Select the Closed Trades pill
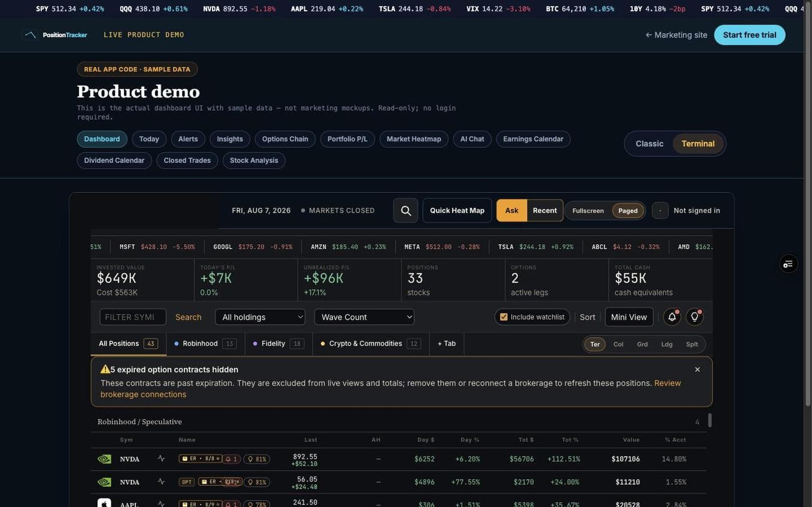Screen dimensions: 812x507 pyautogui.click(x=187, y=160)
